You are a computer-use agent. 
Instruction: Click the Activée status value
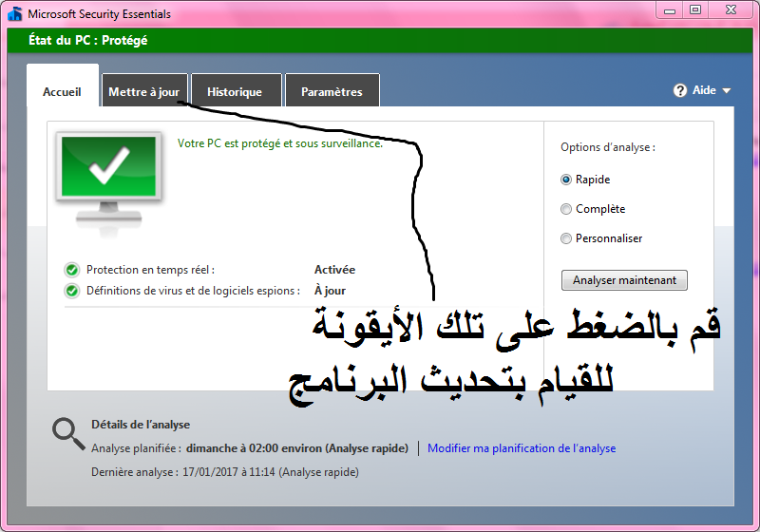(335, 270)
